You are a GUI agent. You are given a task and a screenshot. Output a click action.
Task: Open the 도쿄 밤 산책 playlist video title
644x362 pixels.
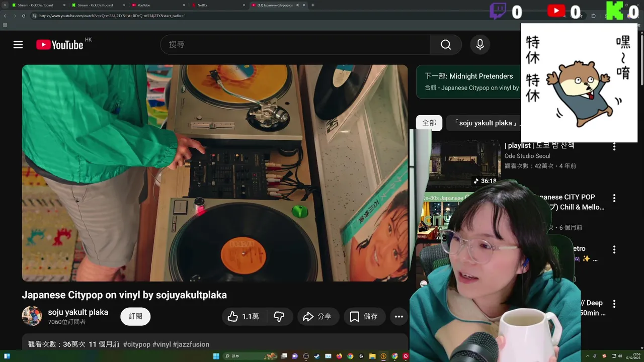(x=539, y=145)
